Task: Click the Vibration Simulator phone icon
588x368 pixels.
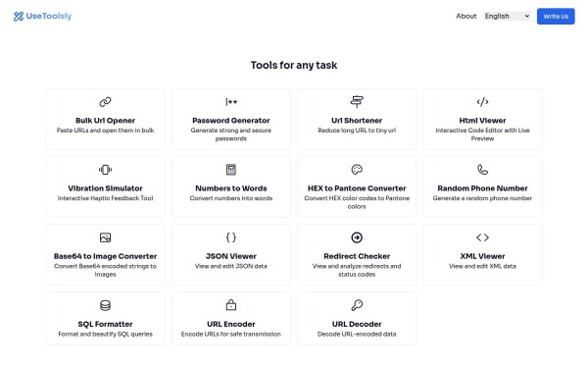Action: (105, 170)
